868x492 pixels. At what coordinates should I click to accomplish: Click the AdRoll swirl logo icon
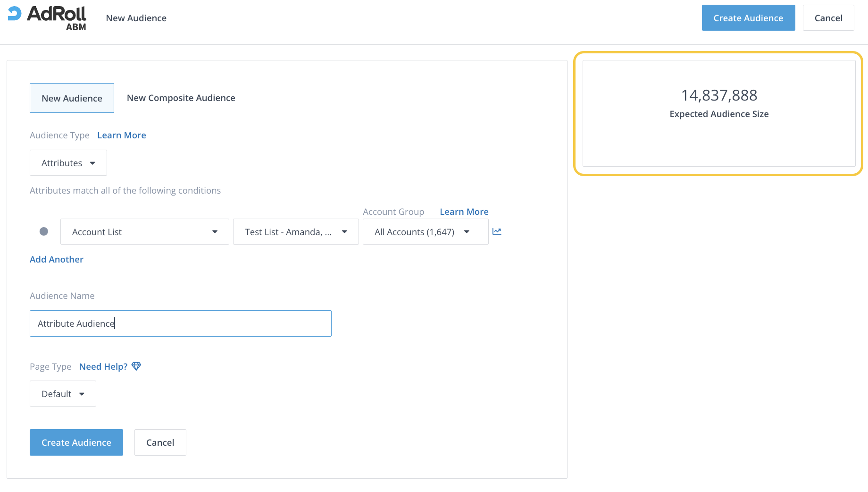(15, 14)
